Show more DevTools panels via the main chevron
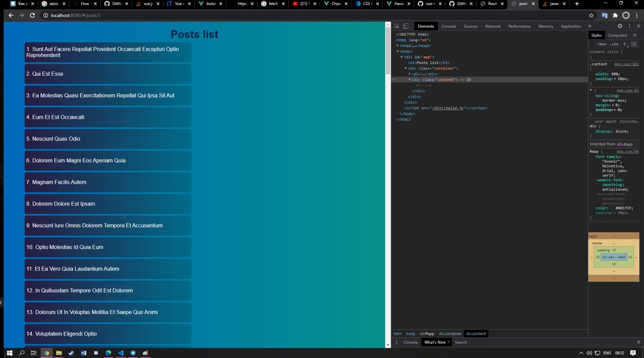 [x=590, y=26]
